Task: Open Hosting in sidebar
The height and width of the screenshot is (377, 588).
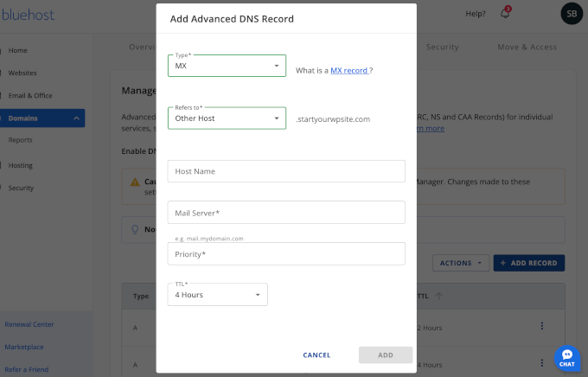Action: point(20,165)
